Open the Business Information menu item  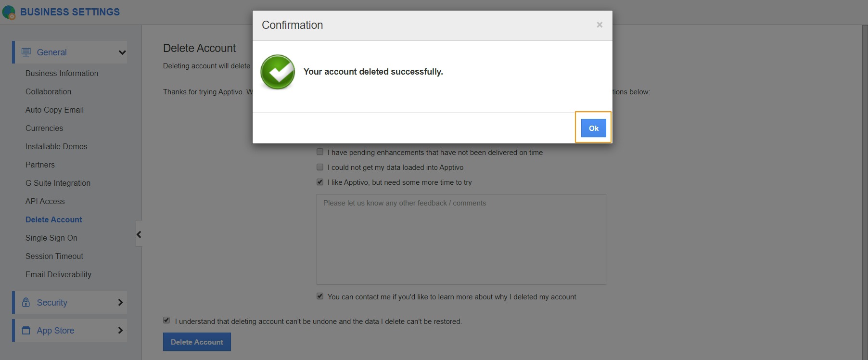tap(62, 73)
